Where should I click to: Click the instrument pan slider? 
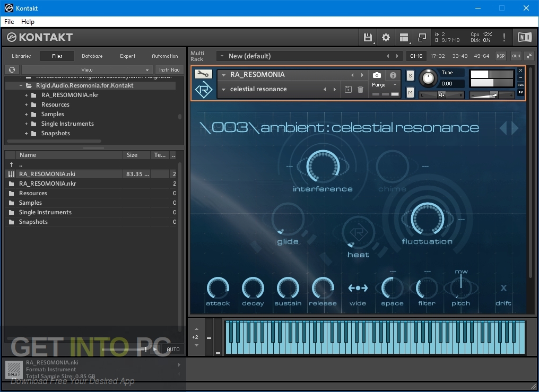[442, 95]
